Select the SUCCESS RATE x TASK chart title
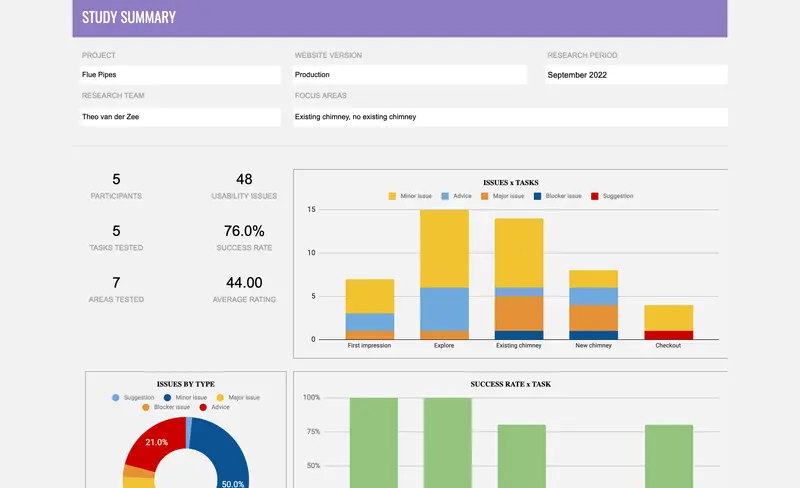Screen dimensions: 800x488 tap(511, 384)
